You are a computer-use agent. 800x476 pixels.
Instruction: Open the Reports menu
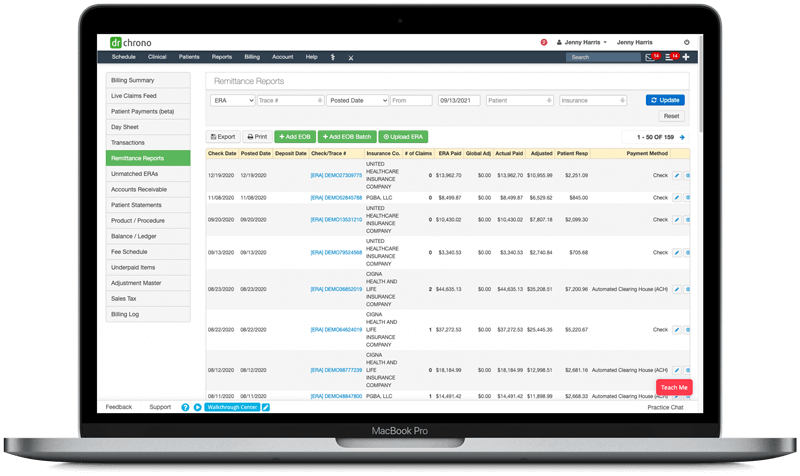point(221,57)
